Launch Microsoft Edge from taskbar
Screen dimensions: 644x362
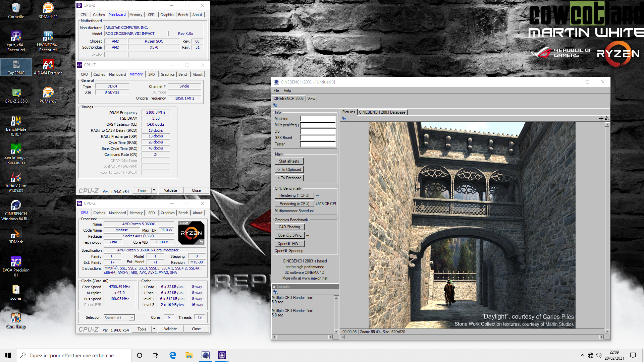173,355
